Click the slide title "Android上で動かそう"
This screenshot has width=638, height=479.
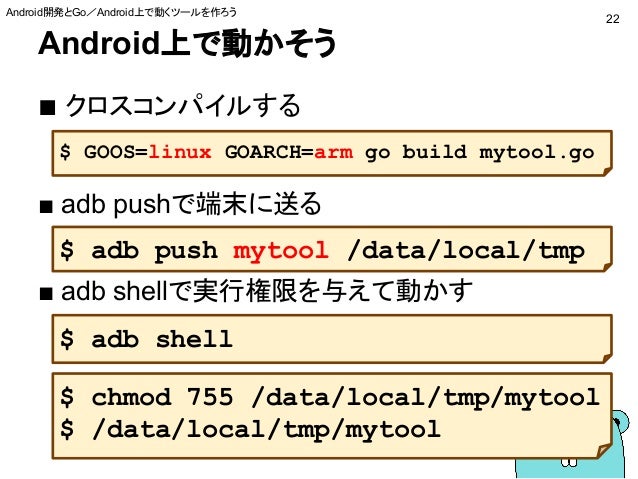tap(187, 43)
